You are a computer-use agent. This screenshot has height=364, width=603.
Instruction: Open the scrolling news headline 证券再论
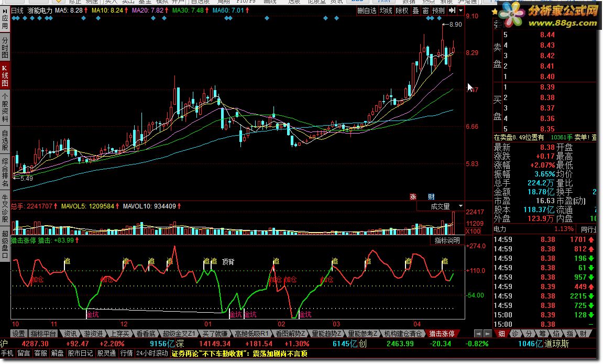(x=239, y=354)
